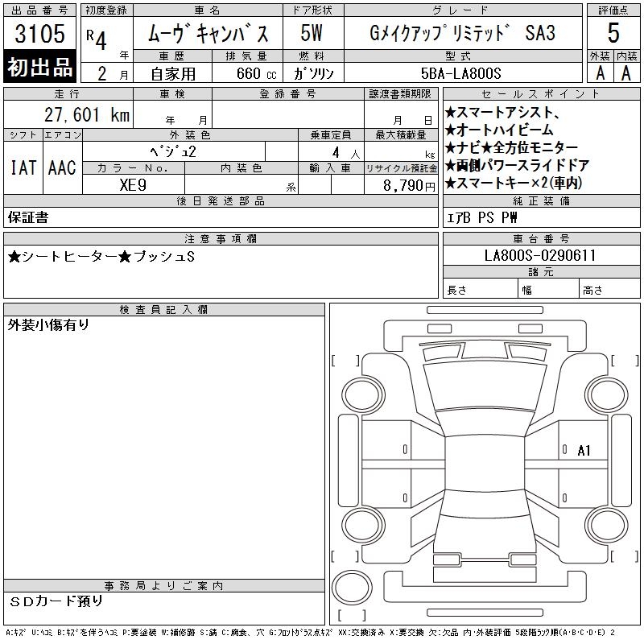This screenshot has height=644, width=644.
Task: Click the 検査員記入欄 section header
Action: 164,309
